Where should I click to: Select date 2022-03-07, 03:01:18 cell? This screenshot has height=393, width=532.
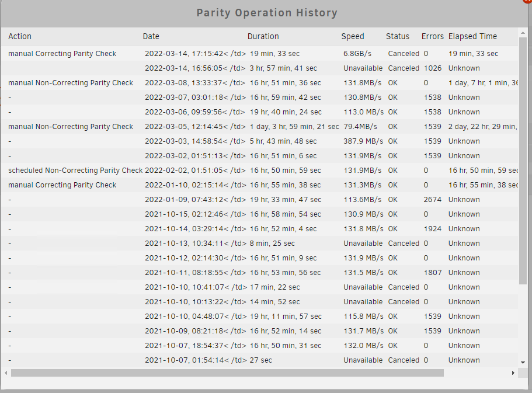point(195,98)
